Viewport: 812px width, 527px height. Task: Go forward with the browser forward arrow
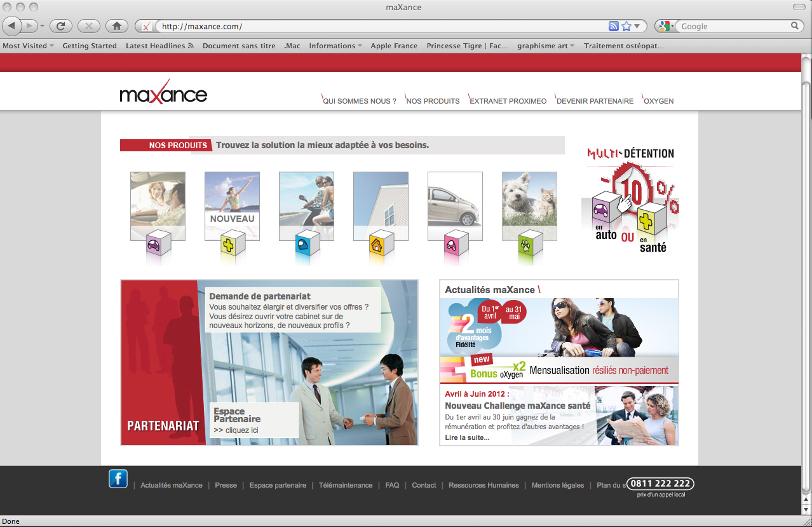pyautogui.click(x=29, y=26)
